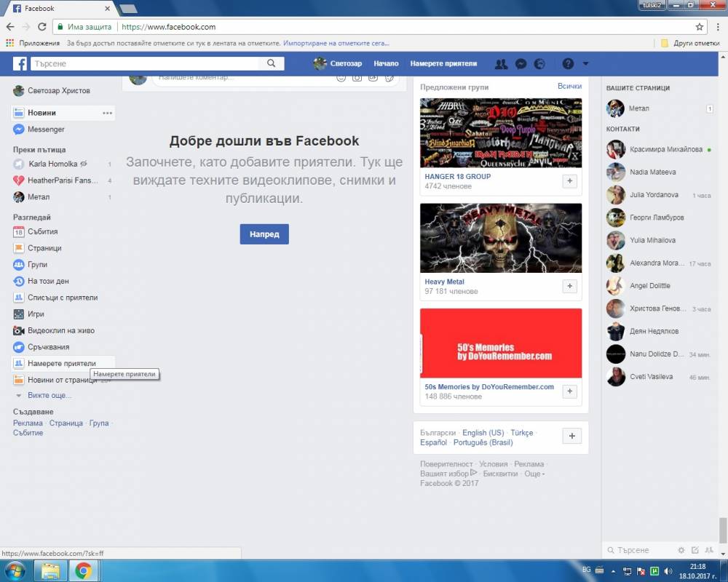Open the HeatherParisi Fans shortcut
The height and width of the screenshot is (582, 728).
63,180
